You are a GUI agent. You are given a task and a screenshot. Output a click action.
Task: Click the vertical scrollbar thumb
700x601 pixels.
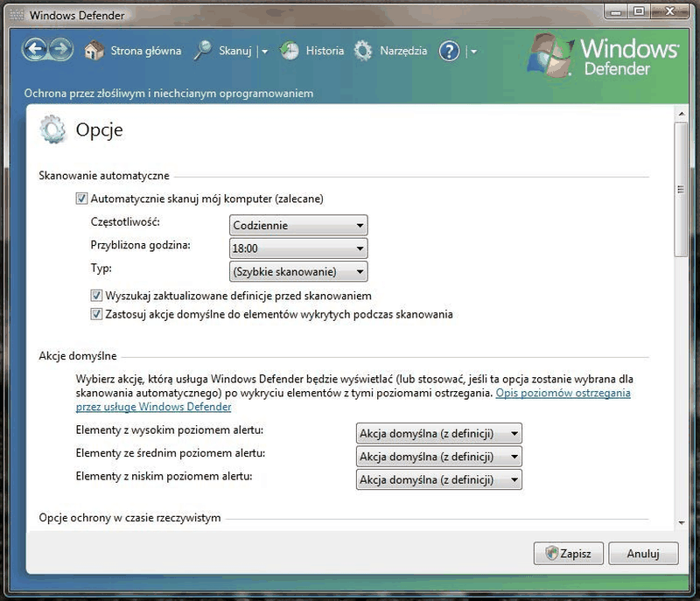tap(681, 190)
